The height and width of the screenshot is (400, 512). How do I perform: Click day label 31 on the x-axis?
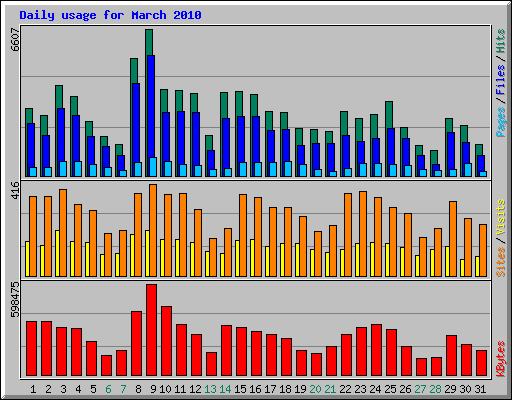point(480,389)
